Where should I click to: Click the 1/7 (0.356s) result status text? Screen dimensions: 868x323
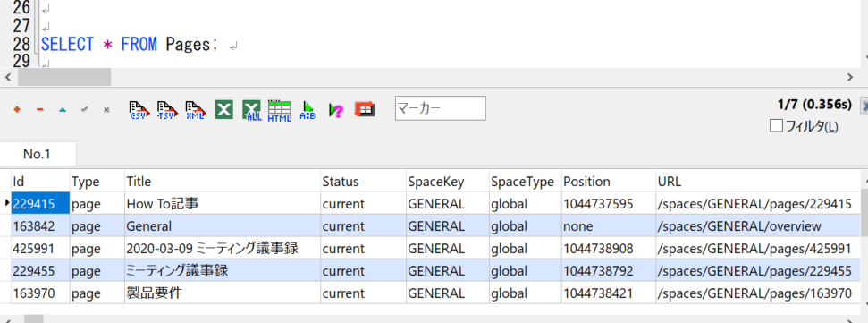814,104
